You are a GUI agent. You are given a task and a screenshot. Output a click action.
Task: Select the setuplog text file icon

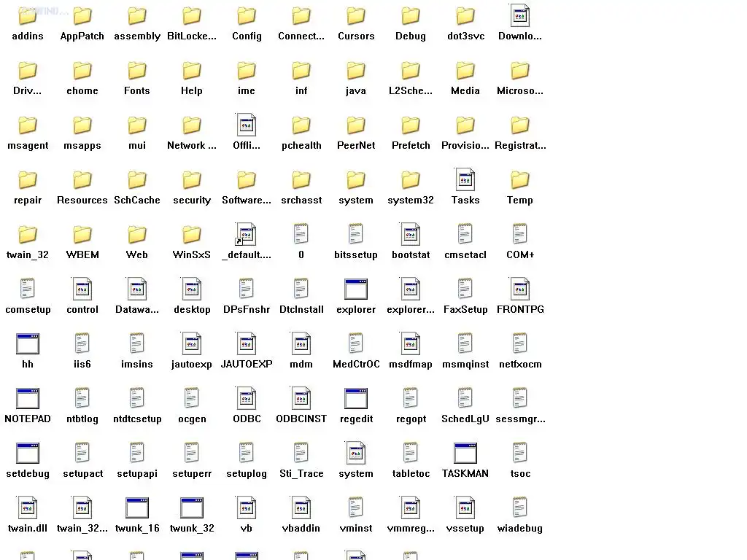pos(247,452)
